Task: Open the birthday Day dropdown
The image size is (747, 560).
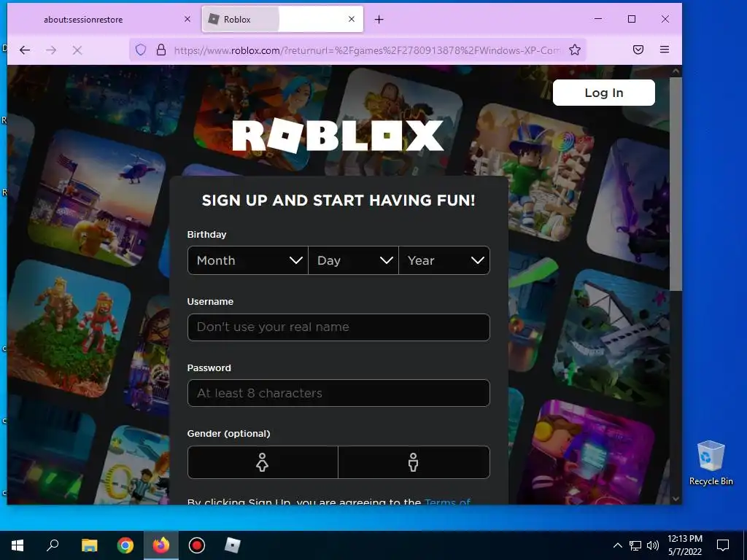Action: point(354,260)
